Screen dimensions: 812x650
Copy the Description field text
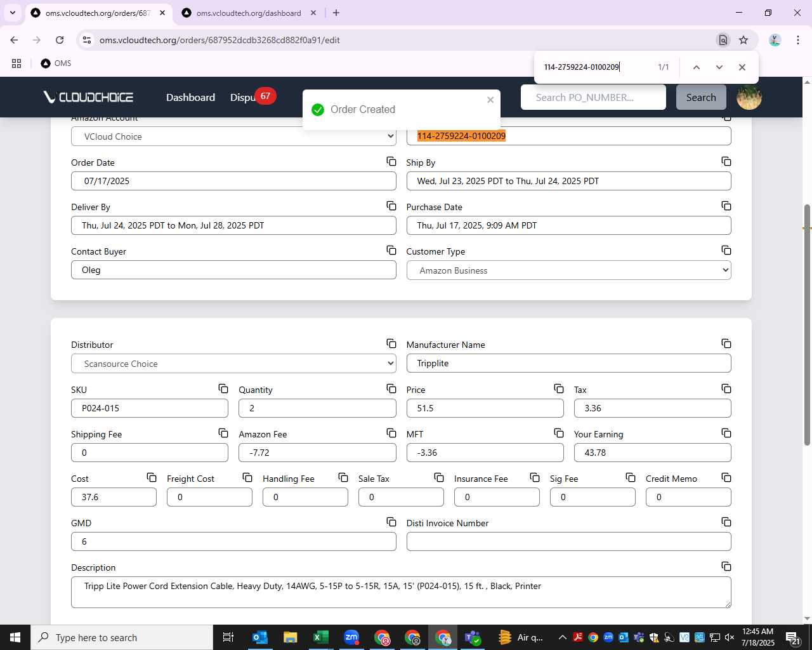tap(726, 566)
